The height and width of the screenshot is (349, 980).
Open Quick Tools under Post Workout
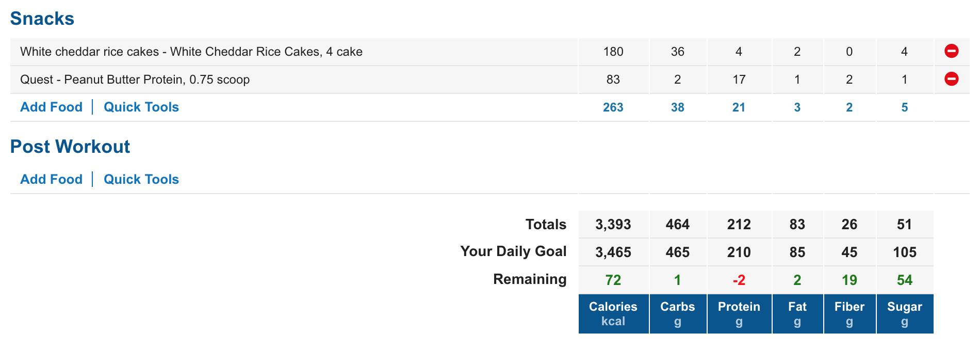click(141, 179)
